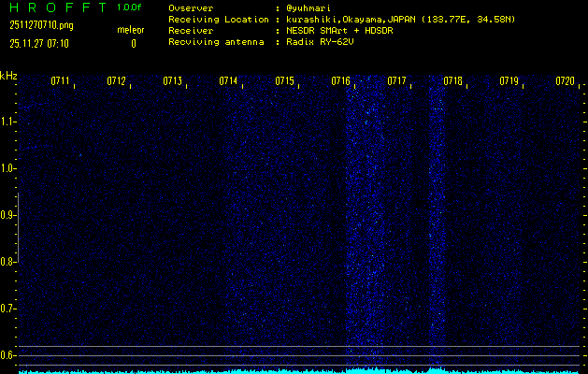588x374 pixels.
Task: Click the 0715 time marker
Action: [x=284, y=81]
